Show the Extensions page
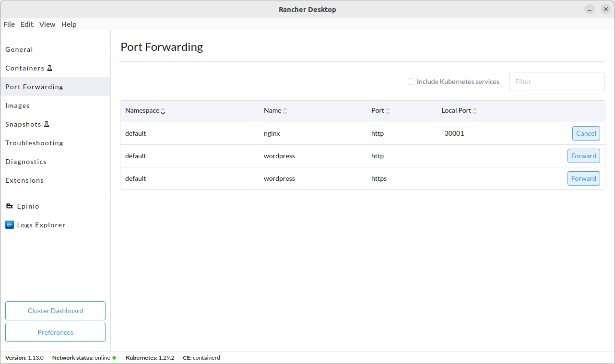 click(x=55, y=180)
